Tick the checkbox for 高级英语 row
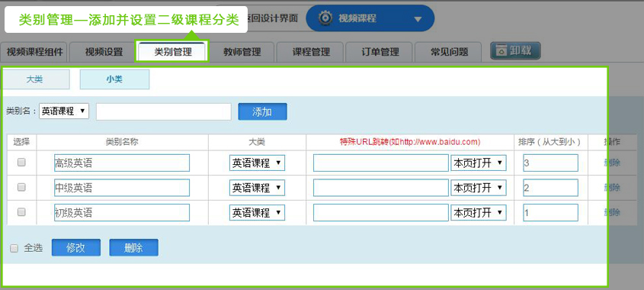The height and width of the screenshot is (290, 644). 21,163
